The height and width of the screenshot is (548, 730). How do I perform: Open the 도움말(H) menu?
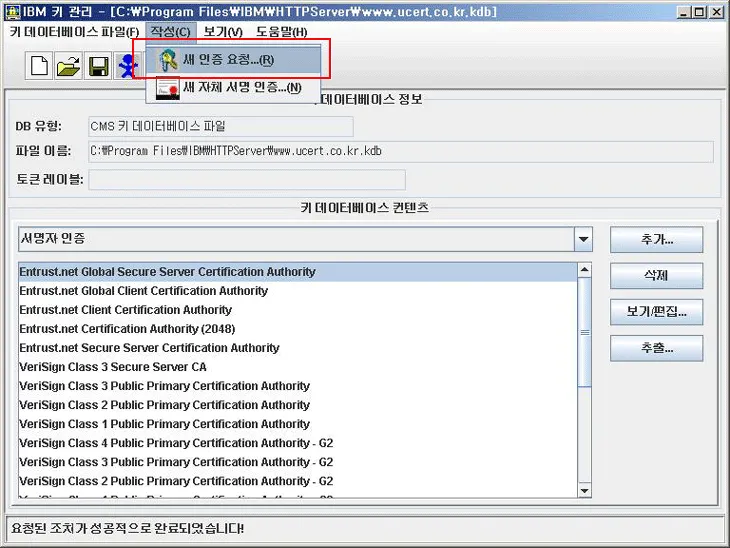pyautogui.click(x=281, y=32)
